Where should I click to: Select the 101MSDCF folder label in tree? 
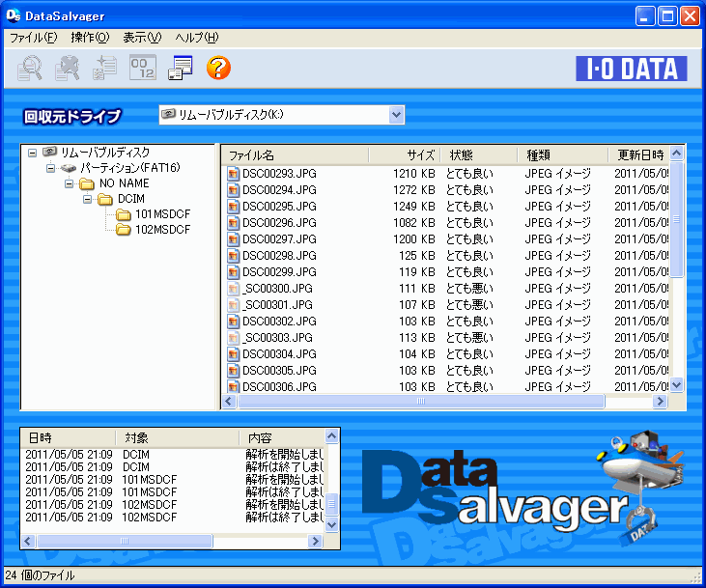[163, 214]
